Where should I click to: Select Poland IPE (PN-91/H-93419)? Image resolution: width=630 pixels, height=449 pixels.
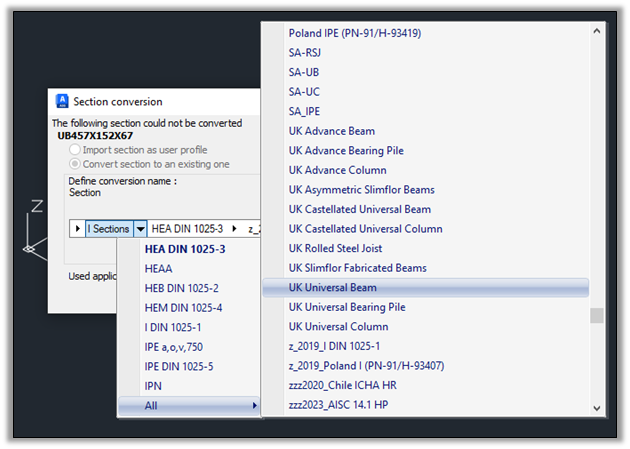pyautogui.click(x=425, y=33)
